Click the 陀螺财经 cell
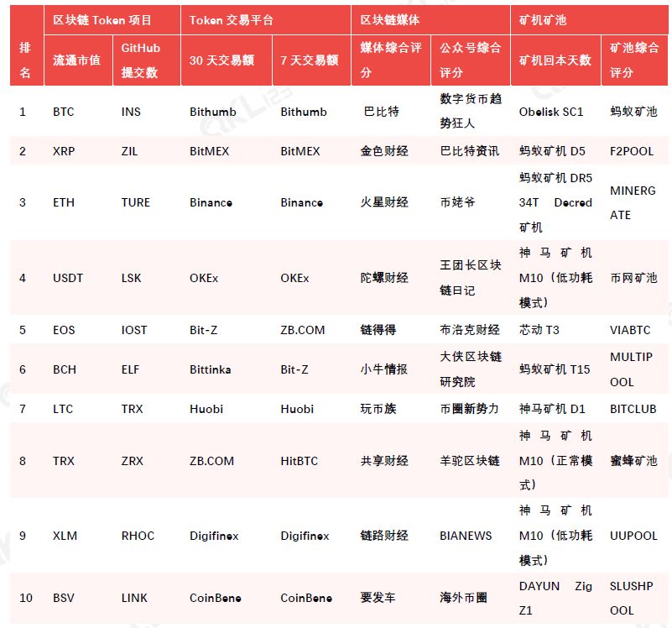This screenshot has height=628, width=672. point(384,278)
